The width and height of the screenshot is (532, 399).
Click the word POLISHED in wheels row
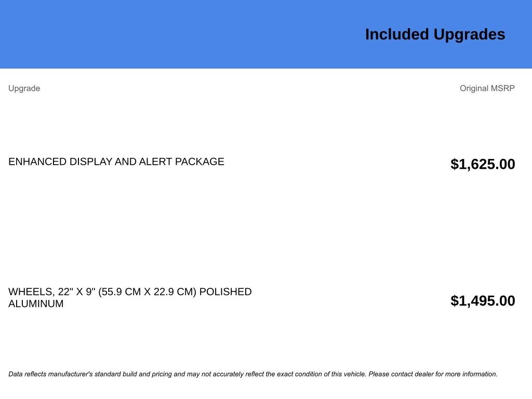(225, 292)
